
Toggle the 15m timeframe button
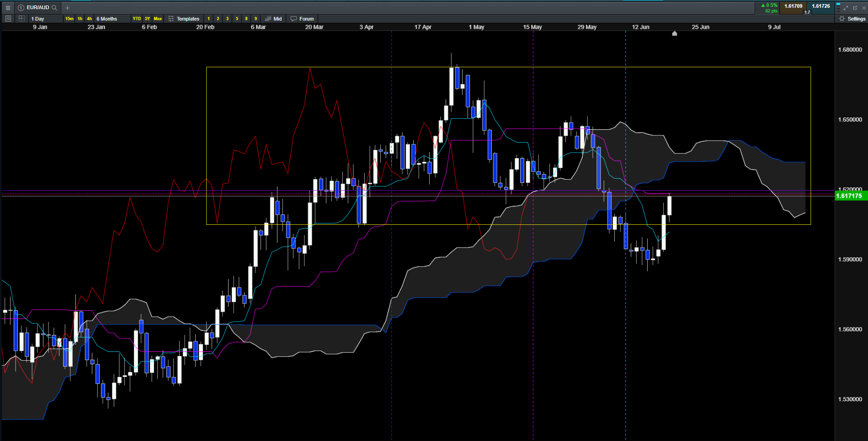(69, 19)
